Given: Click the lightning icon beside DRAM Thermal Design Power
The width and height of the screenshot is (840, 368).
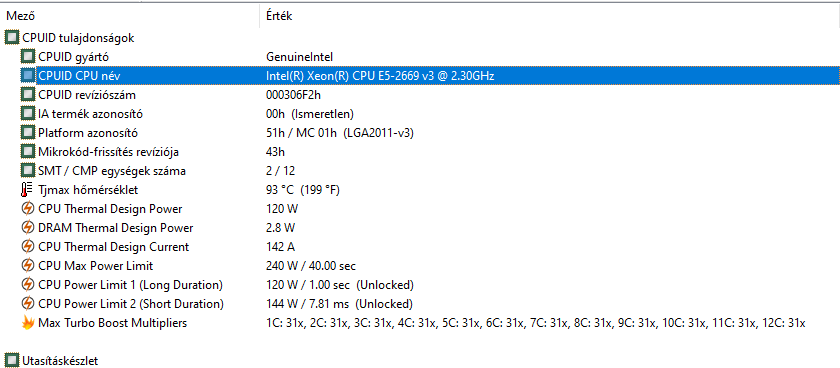Looking at the screenshot, I should [x=28, y=228].
